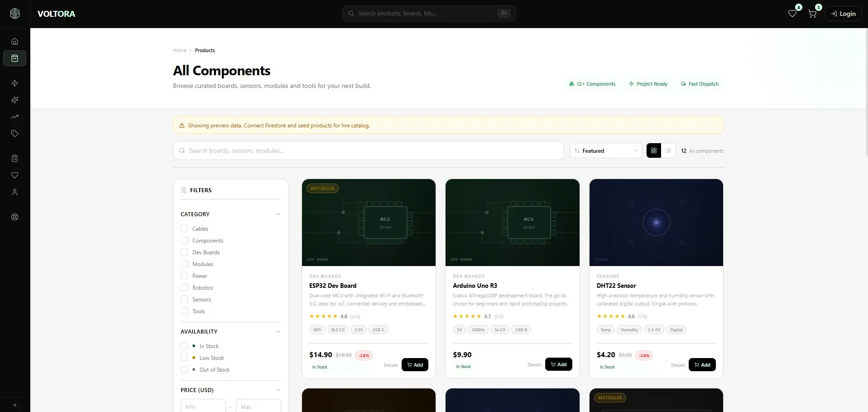868x412 pixels.
Task: Open the shopping cart icon in header
Action: [812, 14]
